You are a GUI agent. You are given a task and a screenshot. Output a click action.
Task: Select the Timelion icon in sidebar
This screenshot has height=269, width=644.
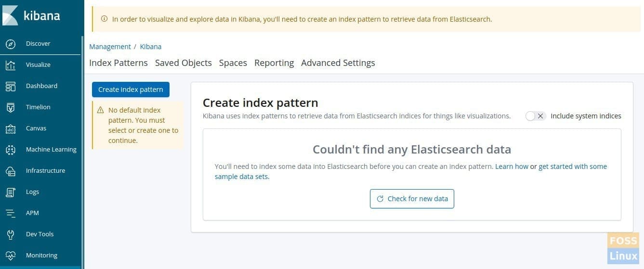coord(11,107)
